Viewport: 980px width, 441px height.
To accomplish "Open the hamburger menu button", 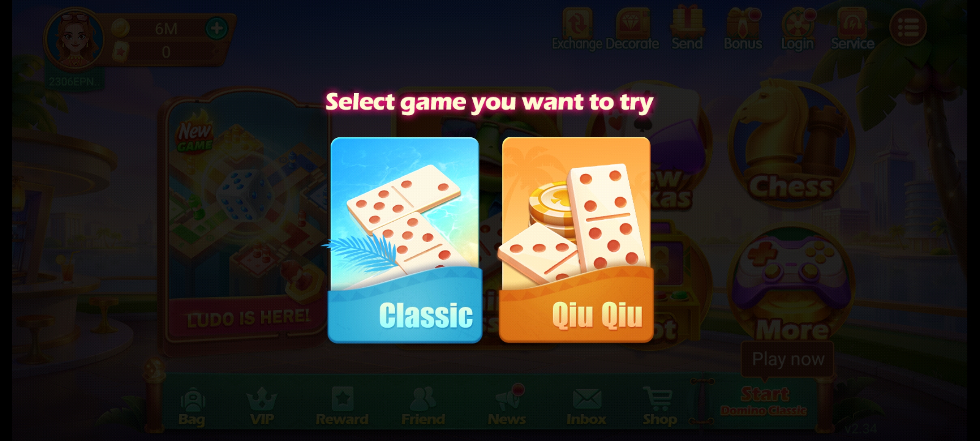I will (908, 27).
